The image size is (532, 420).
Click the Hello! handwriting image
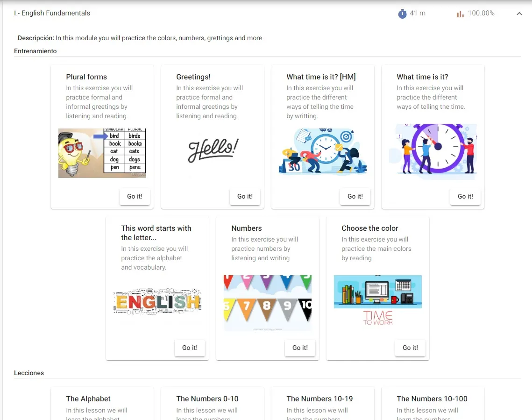tap(213, 149)
